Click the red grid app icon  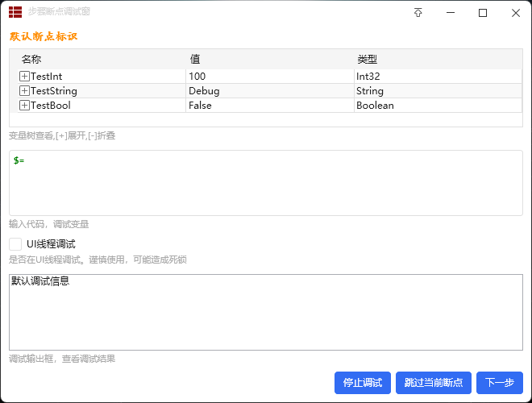[x=15, y=12]
